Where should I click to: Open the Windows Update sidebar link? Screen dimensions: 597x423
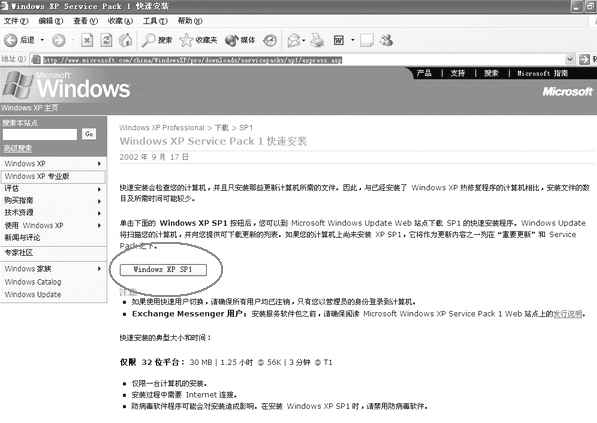(x=33, y=294)
